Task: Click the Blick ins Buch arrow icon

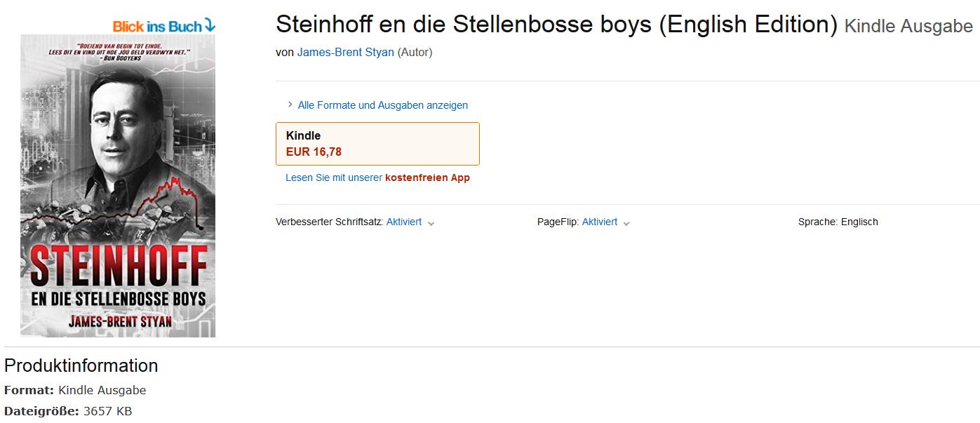Action: pos(210,26)
